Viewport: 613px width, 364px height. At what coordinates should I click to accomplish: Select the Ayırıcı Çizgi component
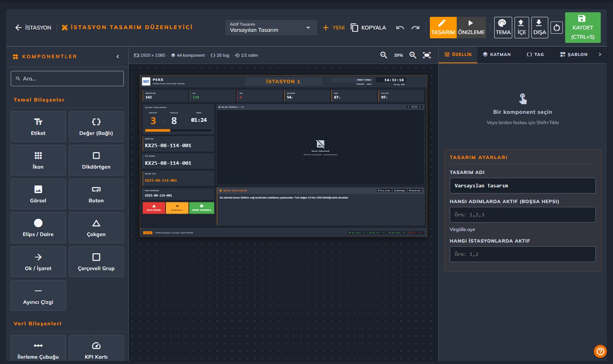pyautogui.click(x=38, y=295)
